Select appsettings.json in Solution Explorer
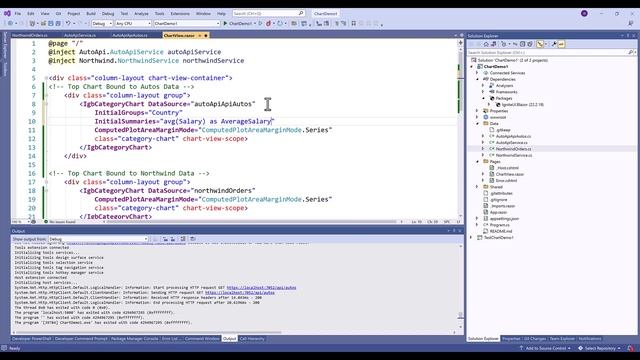The width and height of the screenshot is (640, 360). tap(504, 219)
